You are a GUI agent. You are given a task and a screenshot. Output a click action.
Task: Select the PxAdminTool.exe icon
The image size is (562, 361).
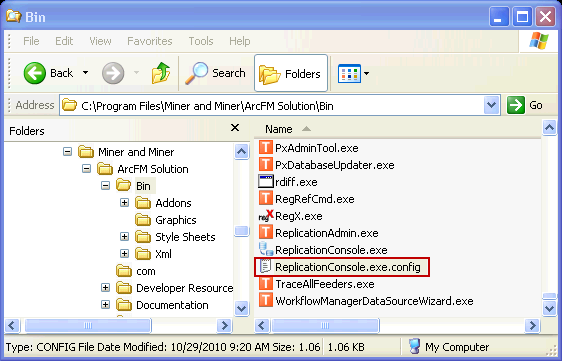(x=266, y=148)
